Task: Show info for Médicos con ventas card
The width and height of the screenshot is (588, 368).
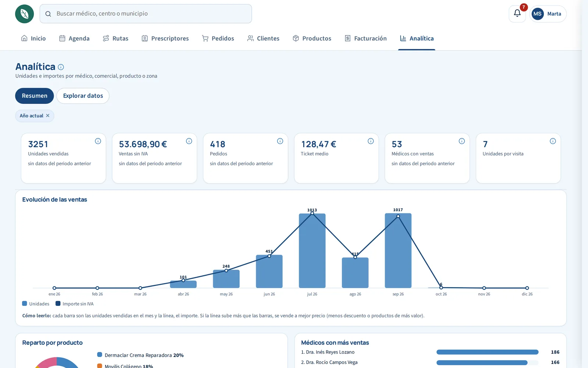Action: (x=462, y=141)
